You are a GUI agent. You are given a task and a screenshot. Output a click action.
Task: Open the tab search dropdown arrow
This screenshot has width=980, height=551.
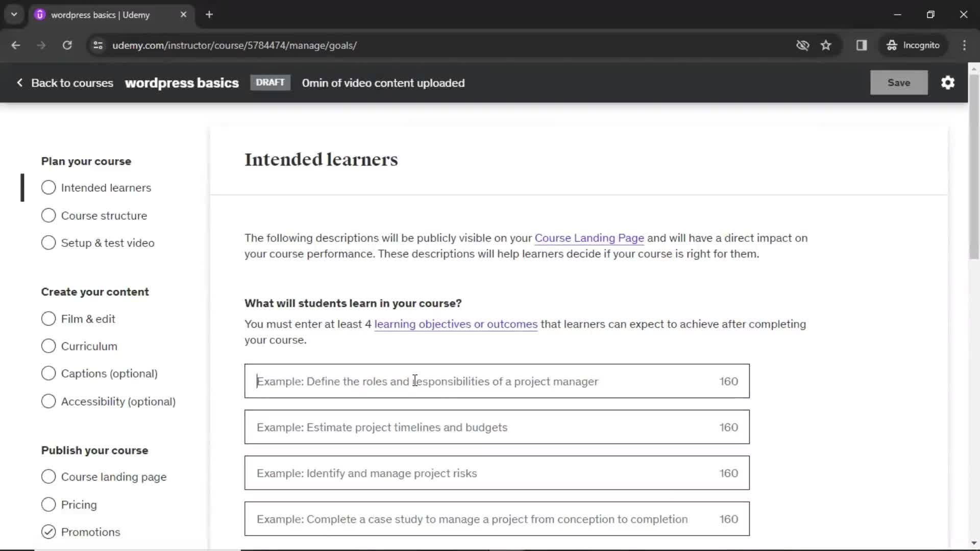[14, 15]
